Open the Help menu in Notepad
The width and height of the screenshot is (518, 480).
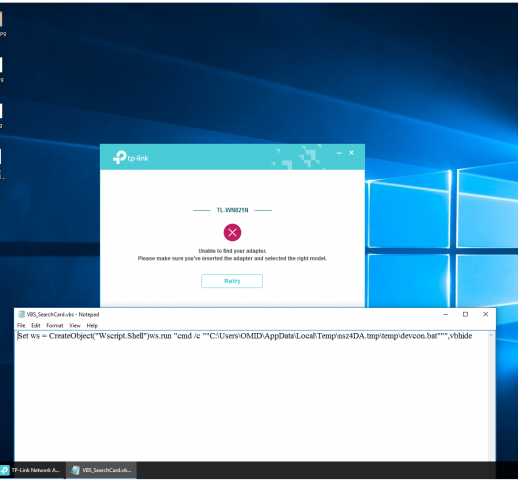(92, 325)
